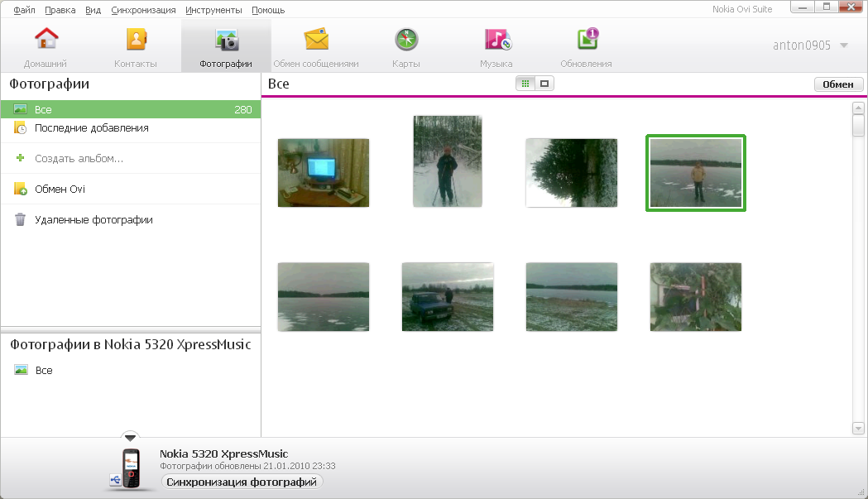
Task: Select the empty frozen lake thumbnail in second row
Action: click(324, 297)
